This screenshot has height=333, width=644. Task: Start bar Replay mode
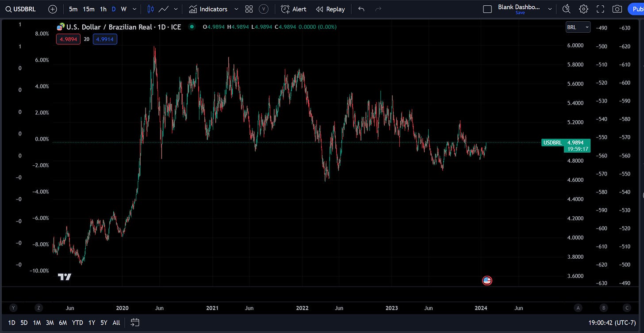330,9
